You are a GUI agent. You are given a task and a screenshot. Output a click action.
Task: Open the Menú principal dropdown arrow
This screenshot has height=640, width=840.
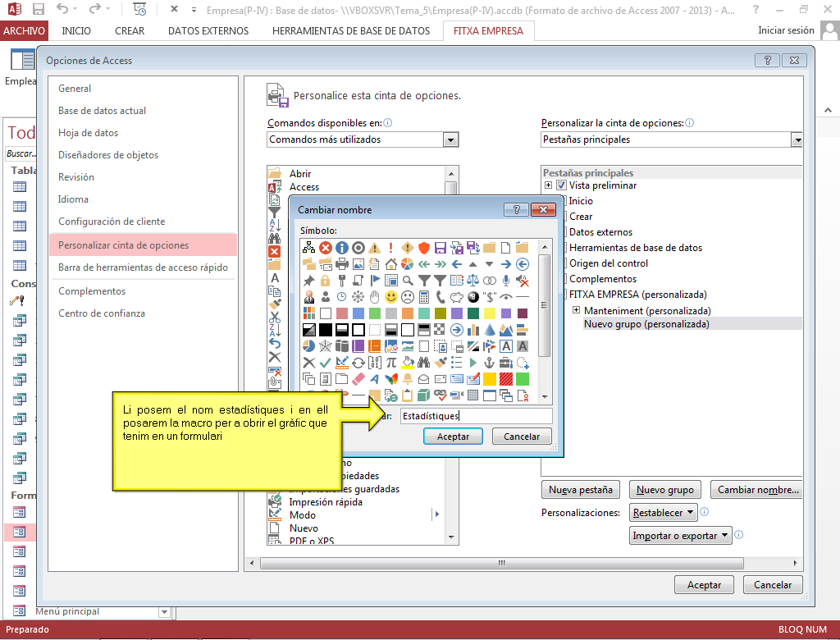click(164, 611)
